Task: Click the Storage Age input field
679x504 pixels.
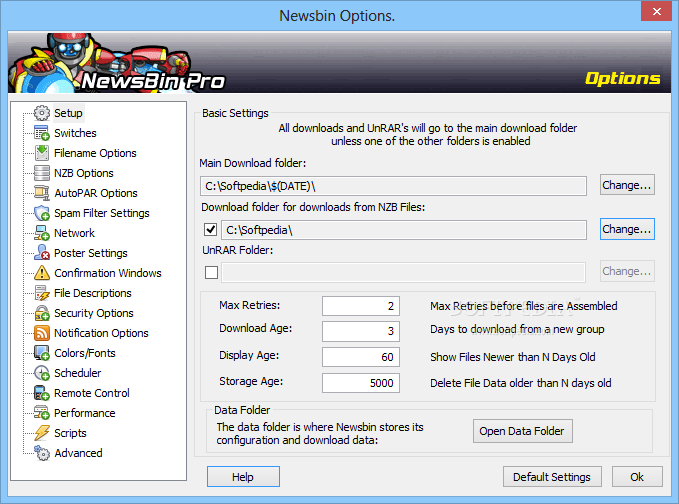Action: (x=361, y=383)
